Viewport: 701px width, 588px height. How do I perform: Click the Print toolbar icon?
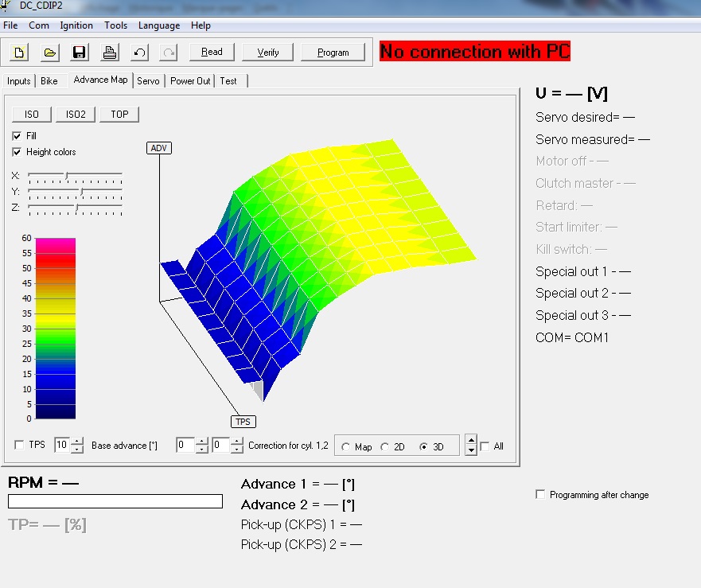(110, 53)
